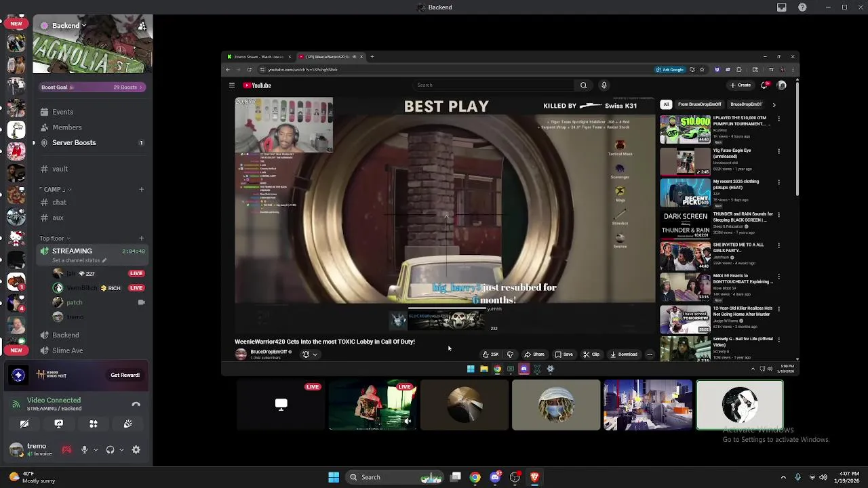Open Brave browser from the taskbar

coord(534,477)
